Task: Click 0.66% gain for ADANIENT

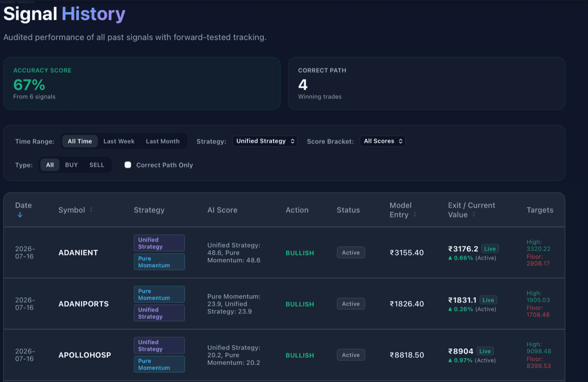Action: pos(461,258)
